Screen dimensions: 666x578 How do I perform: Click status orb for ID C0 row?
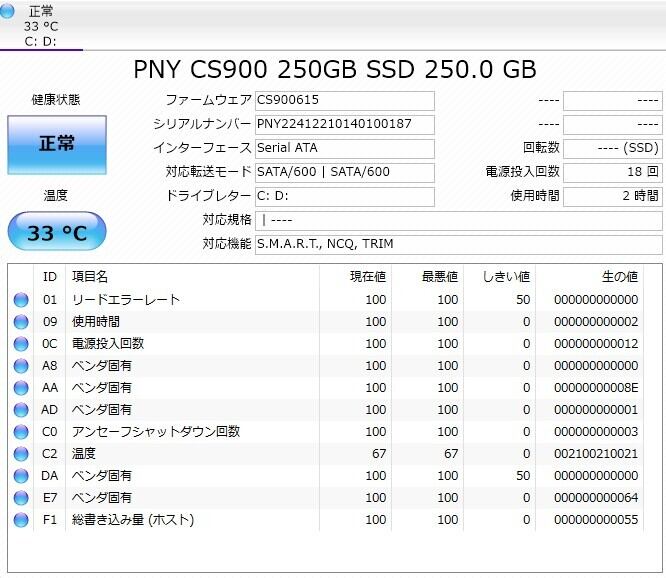click(x=21, y=432)
